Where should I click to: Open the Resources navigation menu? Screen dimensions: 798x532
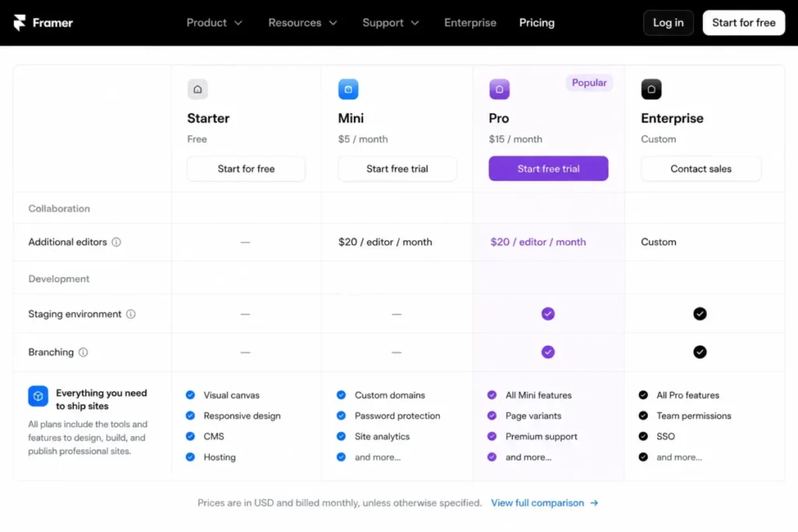[303, 23]
